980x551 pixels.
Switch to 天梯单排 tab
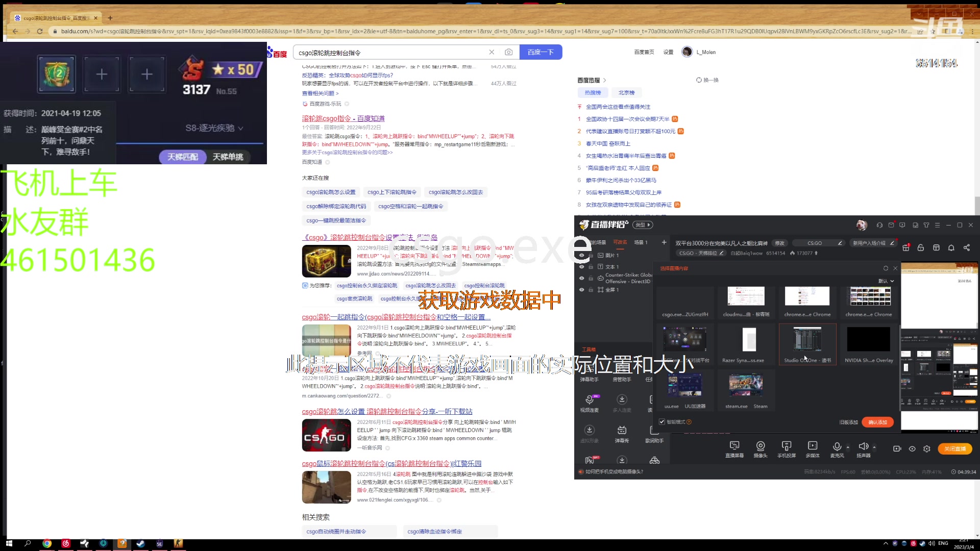228,157
